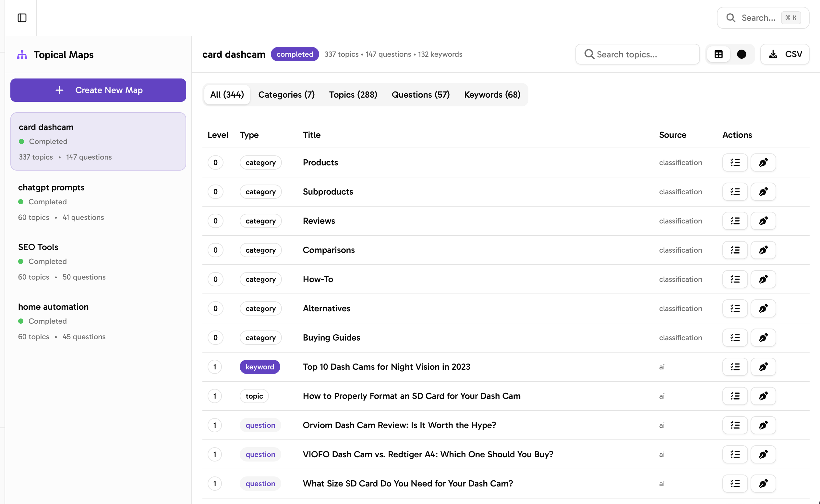Download the CSV export
The height and width of the screenshot is (504, 820).
785,54
